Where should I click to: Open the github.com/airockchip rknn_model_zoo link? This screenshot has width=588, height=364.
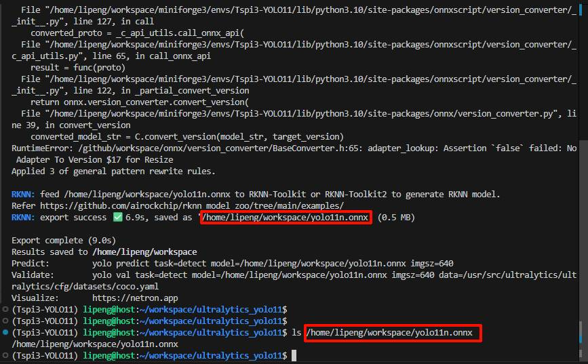pyautogui.click(x=192, y=206)
